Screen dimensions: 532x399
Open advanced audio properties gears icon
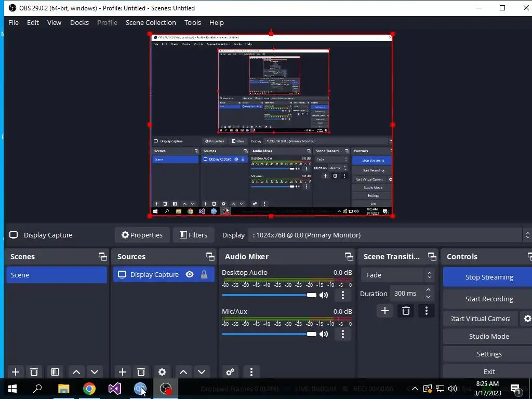(x=230, y=372)
